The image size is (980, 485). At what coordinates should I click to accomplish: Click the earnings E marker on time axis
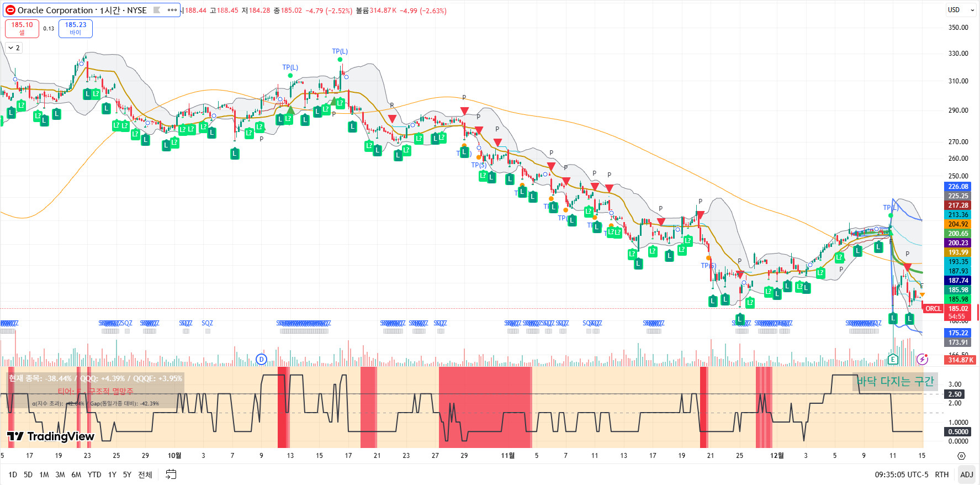893,360
